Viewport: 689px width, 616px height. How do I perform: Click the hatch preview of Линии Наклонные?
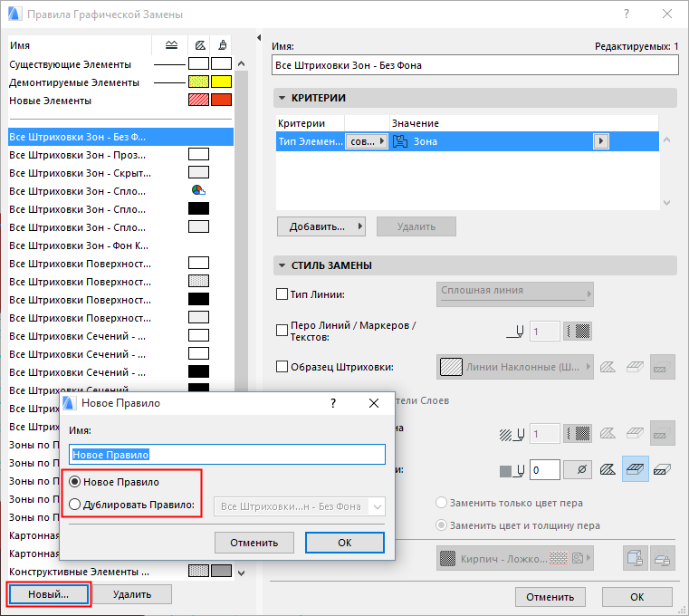pyautogui.click(x=451, y=367)
